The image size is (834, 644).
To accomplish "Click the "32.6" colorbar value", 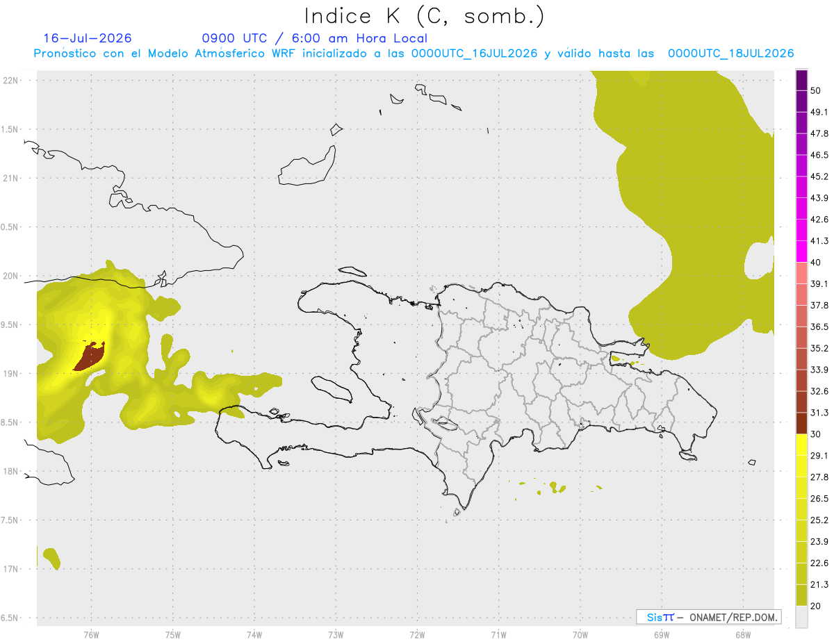I will (820, 391).
